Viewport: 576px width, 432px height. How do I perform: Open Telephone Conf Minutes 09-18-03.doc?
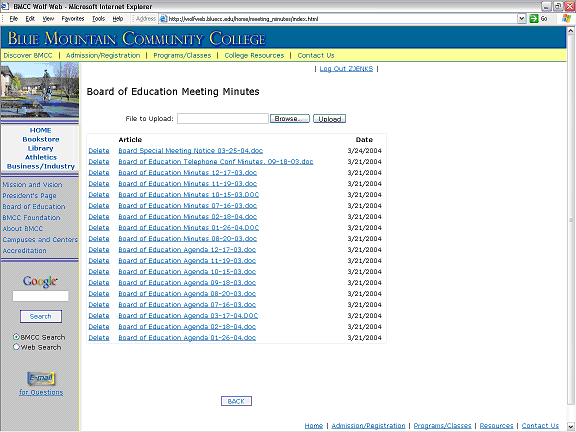click(x=216, y=162)
